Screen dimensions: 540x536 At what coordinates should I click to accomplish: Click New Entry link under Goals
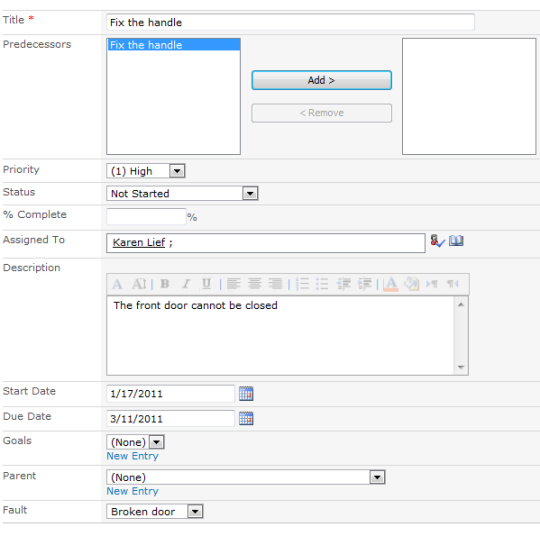pyautogui.click(x=133, y=456)
